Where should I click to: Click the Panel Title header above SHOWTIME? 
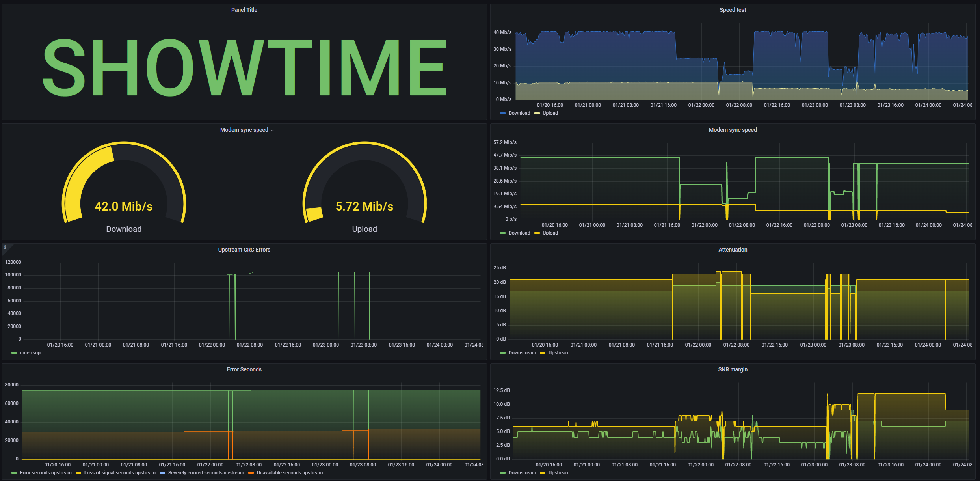244,10
